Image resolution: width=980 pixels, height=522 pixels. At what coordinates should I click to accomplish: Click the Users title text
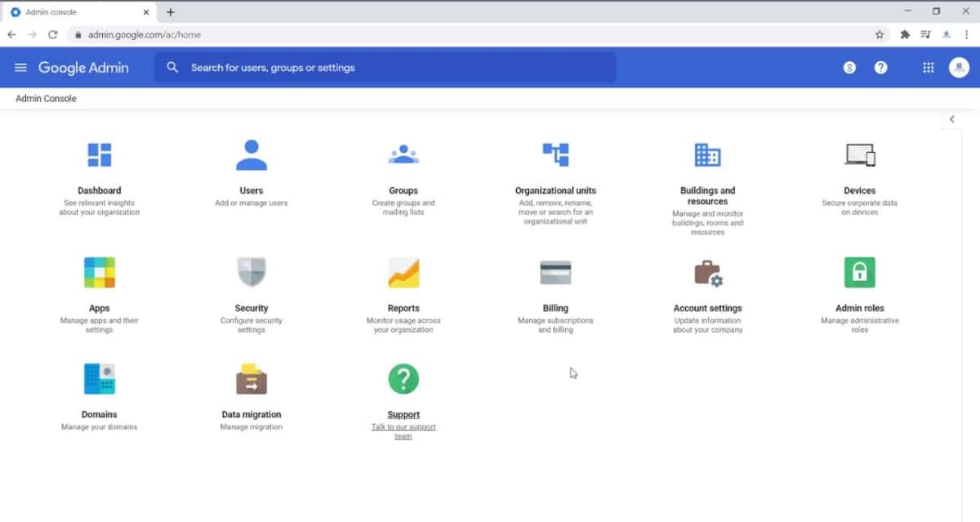[x=252, y=190]
